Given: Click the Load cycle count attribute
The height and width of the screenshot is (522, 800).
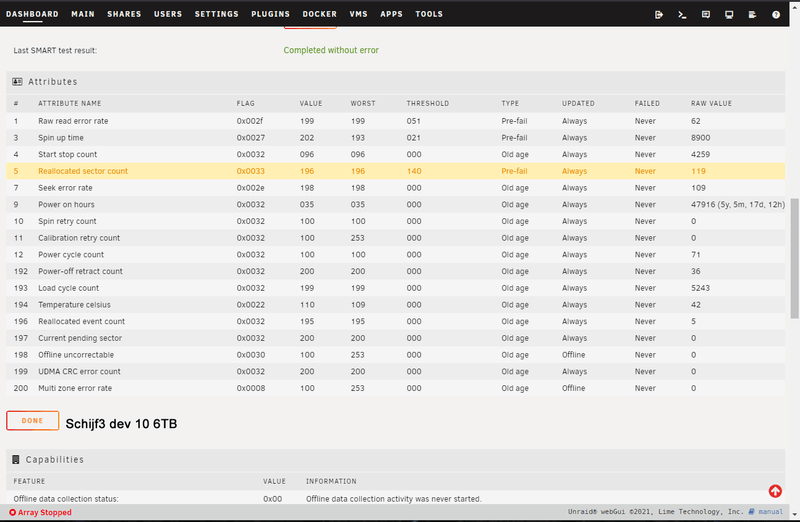Looking at the screenshot, I should click(68, 288).
